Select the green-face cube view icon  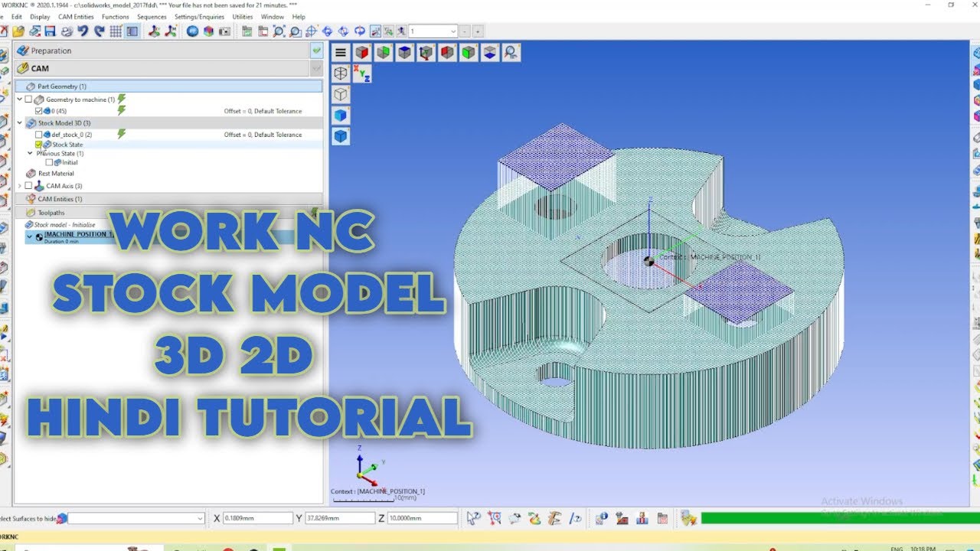click(x=384, y=53)
